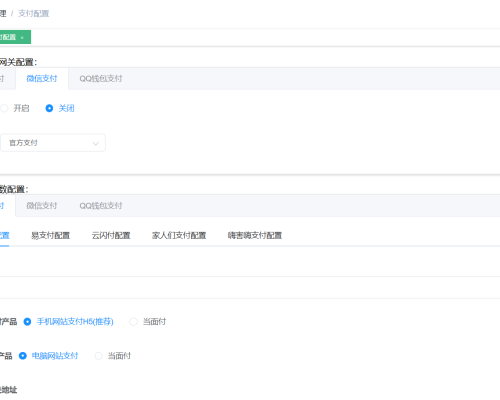The height and width of the screenshot is (400, 500).
Task: Click the 支付配置 breadcrumb item
Action: pyautogui.click(x=33, y=14)
